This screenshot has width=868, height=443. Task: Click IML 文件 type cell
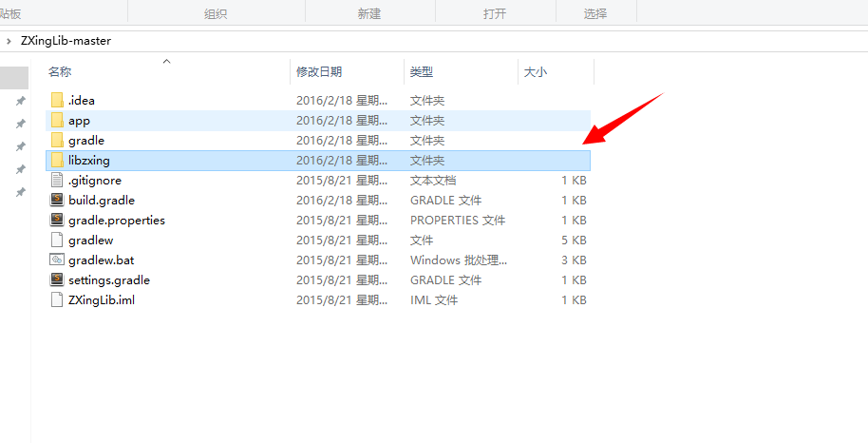(x=434, y=300)
